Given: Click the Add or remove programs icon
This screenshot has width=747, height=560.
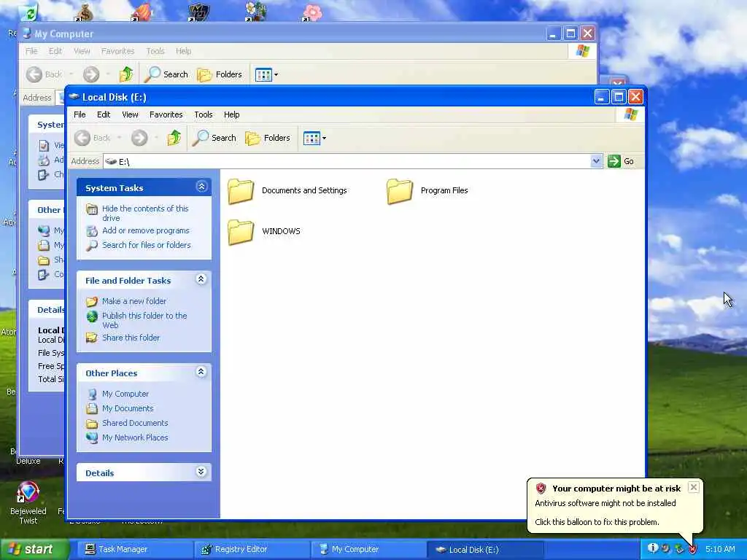Looking at the screenshot, I should [x=92, y=231].
